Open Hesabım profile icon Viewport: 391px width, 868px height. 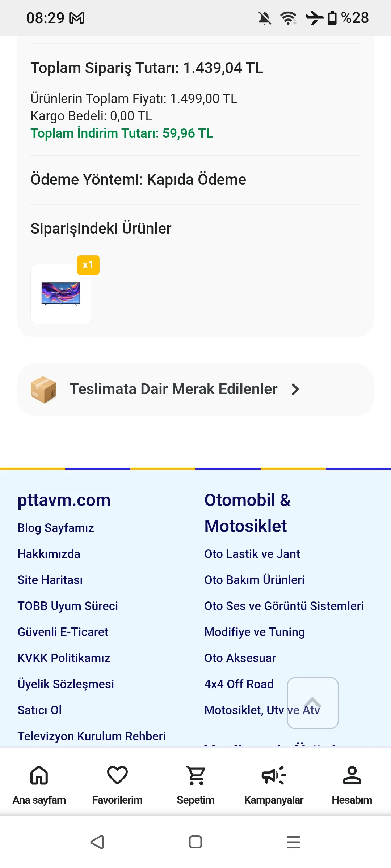[352, 775]
